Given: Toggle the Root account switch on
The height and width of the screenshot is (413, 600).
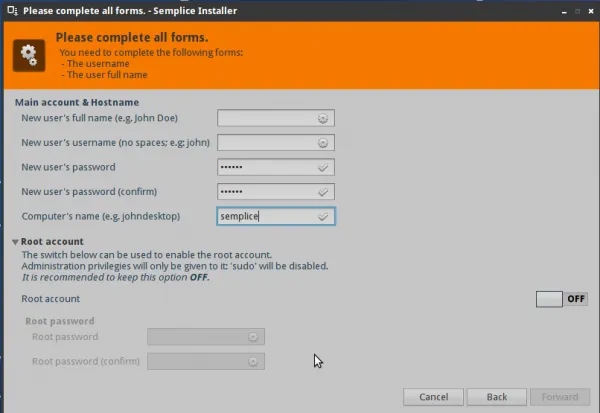Looking at the screenshot, I should (x=561, y=298).
